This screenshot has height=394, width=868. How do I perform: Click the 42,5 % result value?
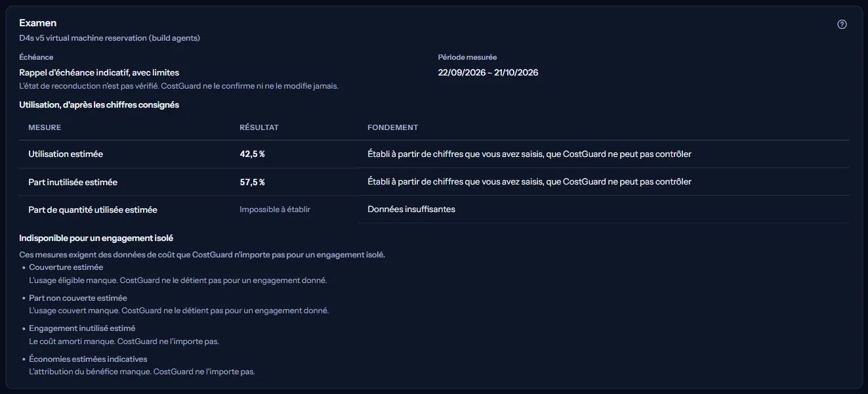tap(252, 154)
